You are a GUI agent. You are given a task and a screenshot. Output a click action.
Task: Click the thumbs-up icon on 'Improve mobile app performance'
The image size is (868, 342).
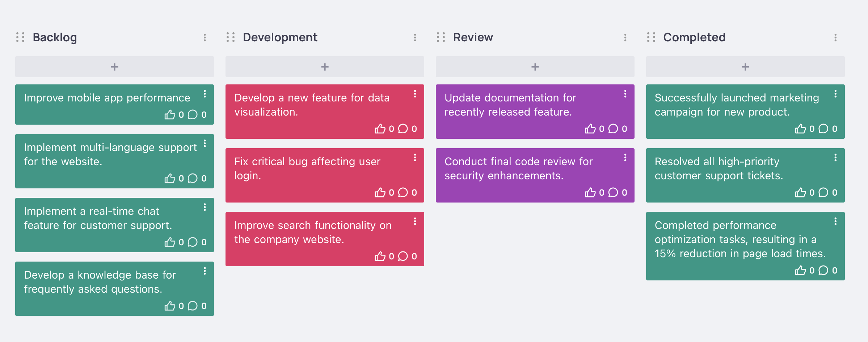[x=170, y=115]
